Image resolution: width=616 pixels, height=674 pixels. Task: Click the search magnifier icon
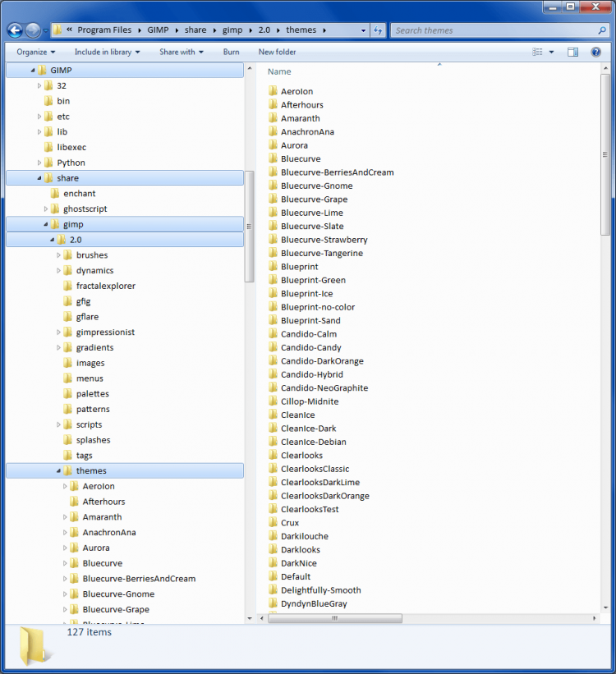tap(602, 30)
